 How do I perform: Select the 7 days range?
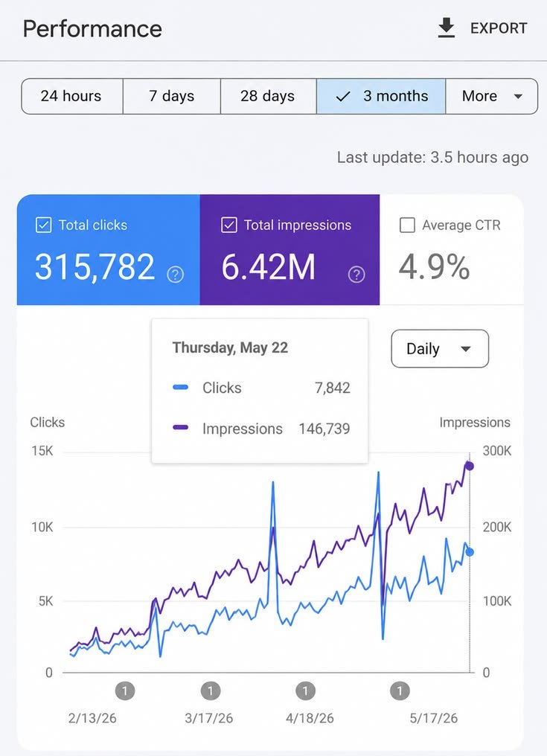(172, 97)
